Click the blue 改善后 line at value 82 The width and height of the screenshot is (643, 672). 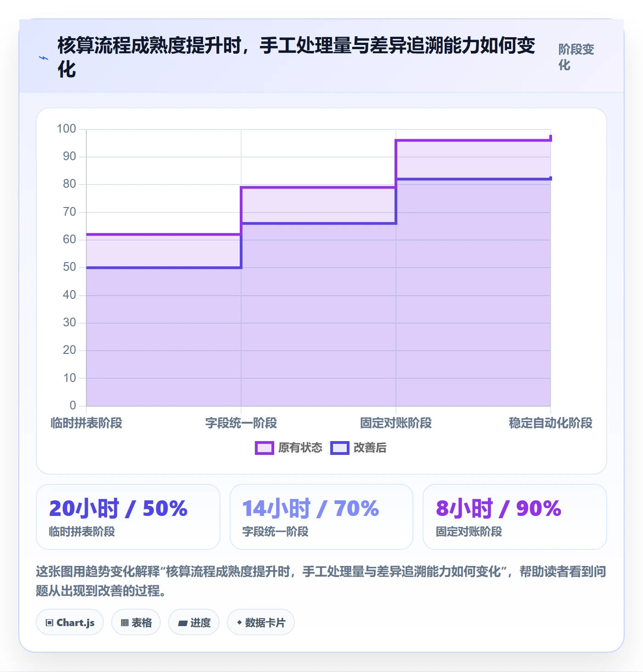(473, 179)
